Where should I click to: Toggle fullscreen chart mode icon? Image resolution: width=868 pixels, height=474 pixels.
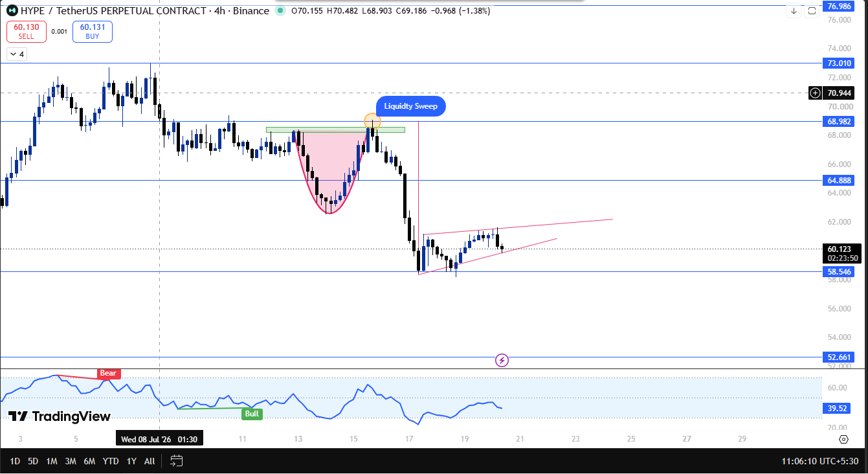pyautogui.click(x=812, y=11)
